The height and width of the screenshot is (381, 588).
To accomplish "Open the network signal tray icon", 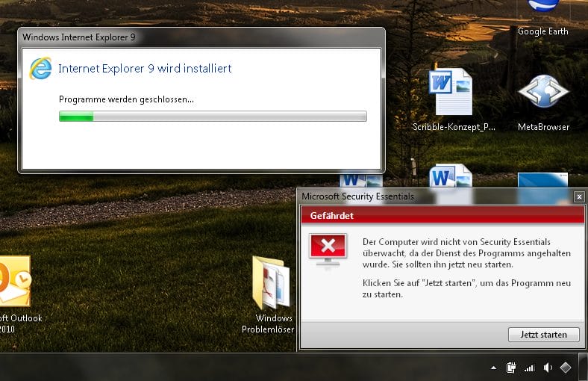I will pyautogui.click(x=530, y=368).
